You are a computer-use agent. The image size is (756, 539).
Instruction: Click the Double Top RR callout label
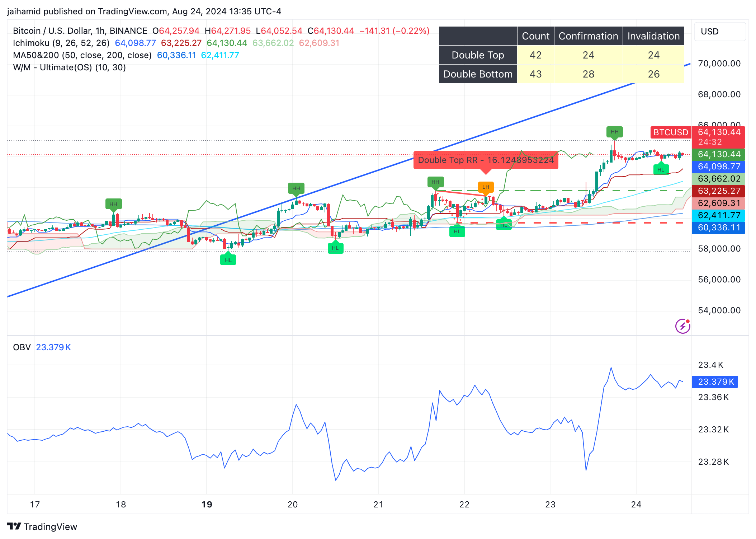point(486,160)
